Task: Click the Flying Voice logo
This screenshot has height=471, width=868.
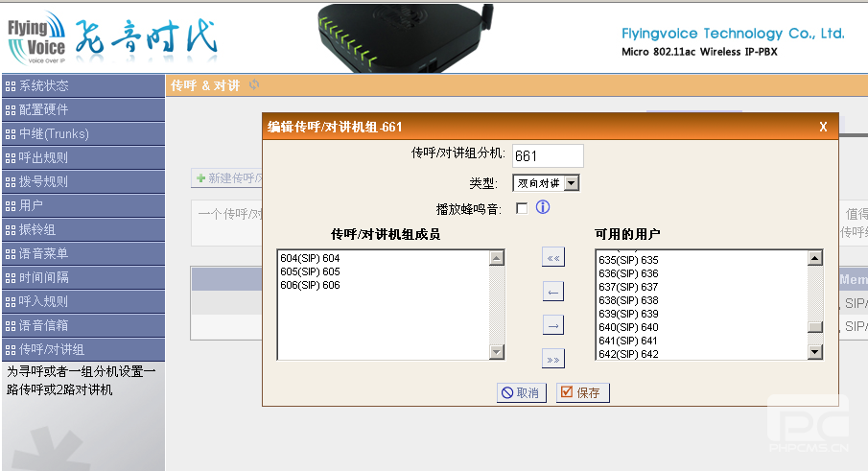Action: coord(38,37)
